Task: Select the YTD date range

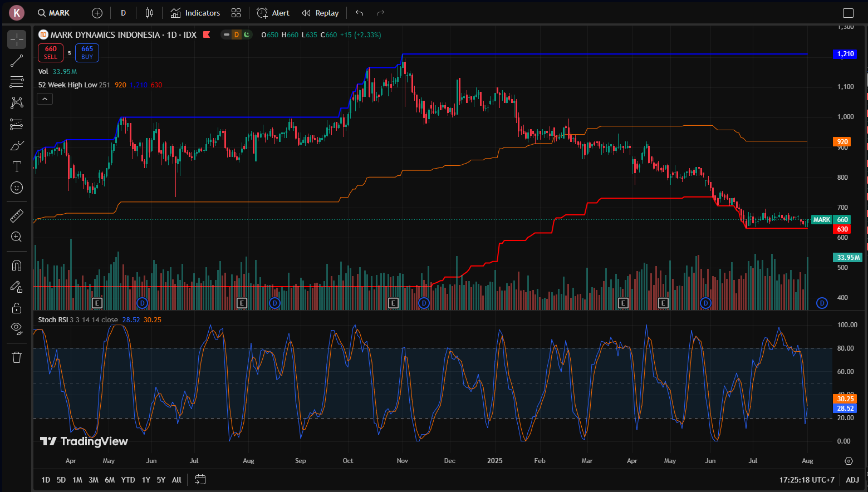Action: point(128,480)
